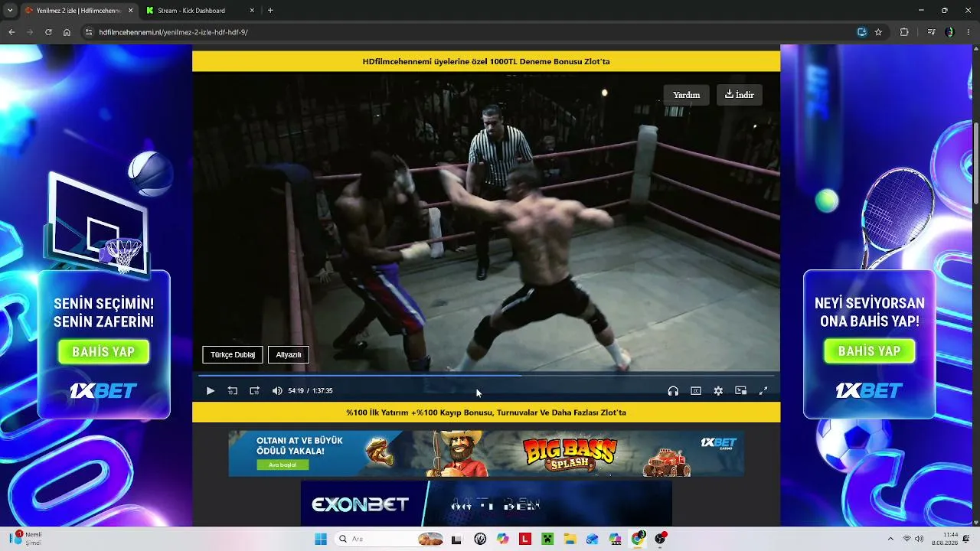Open the audio track headphones menu

click(673, 391)
